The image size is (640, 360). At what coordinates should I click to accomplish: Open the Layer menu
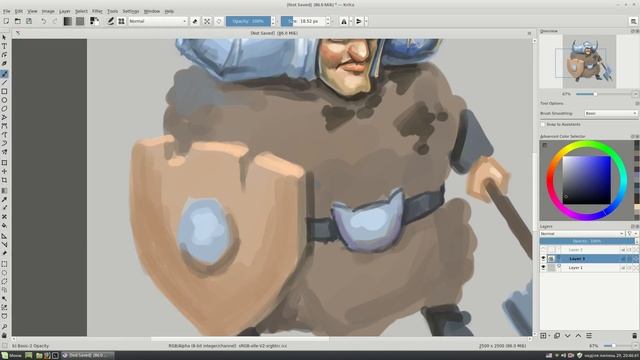tap(65, 11)
